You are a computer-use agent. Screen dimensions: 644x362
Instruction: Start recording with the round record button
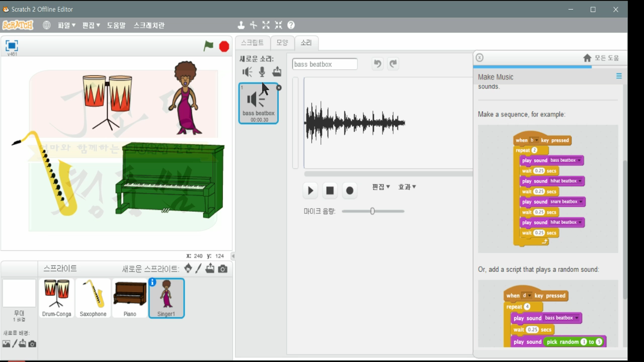(x=350, y=191)
